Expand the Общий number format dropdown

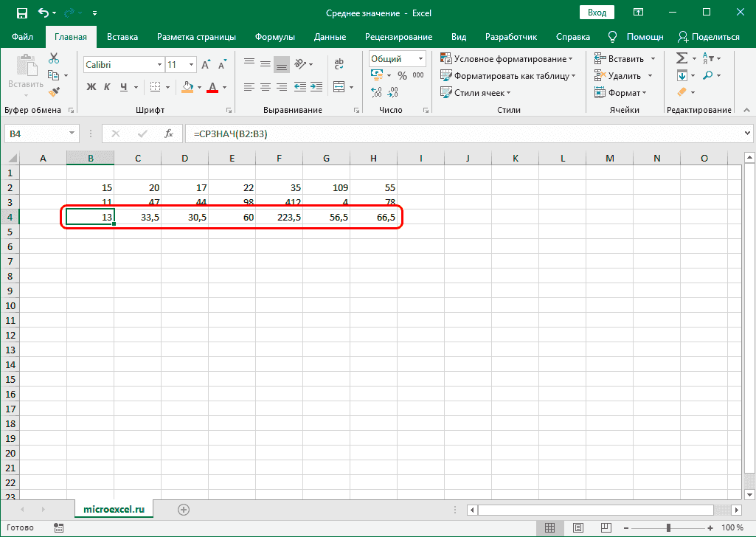[421, 59]
